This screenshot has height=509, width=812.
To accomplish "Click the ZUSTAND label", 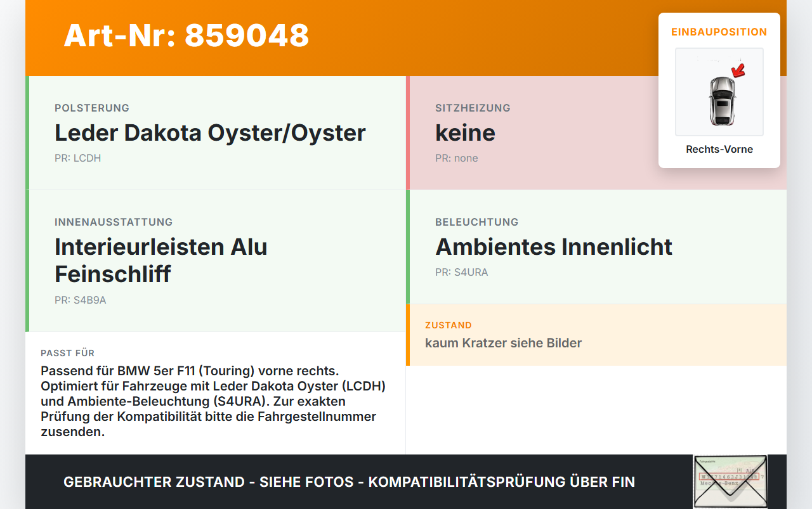I will [449, 325].
